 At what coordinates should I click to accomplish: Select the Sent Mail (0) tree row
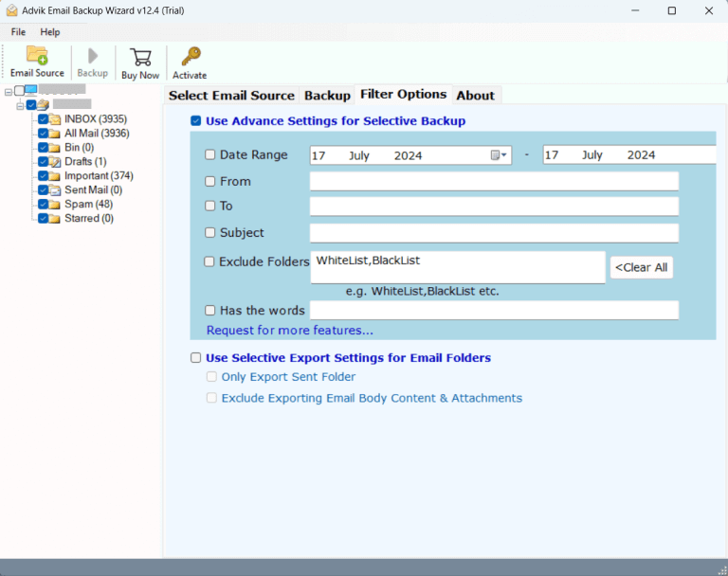93,190
